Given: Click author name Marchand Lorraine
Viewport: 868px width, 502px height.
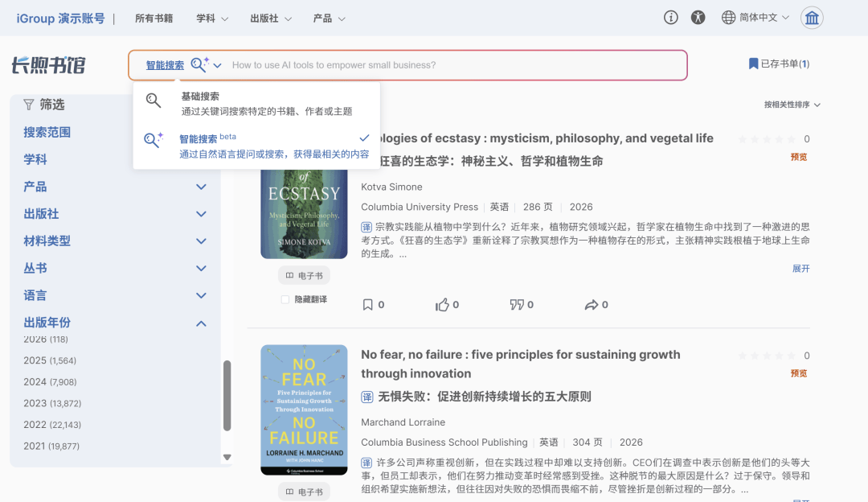Looking at the screenshot, I should pyautogui.click(x=403, y=422).
